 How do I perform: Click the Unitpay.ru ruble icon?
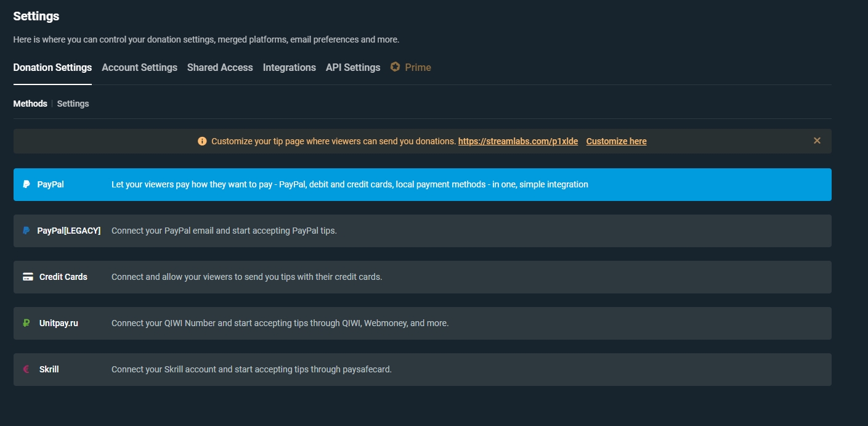pyautogui.click(x=26, y=323)
